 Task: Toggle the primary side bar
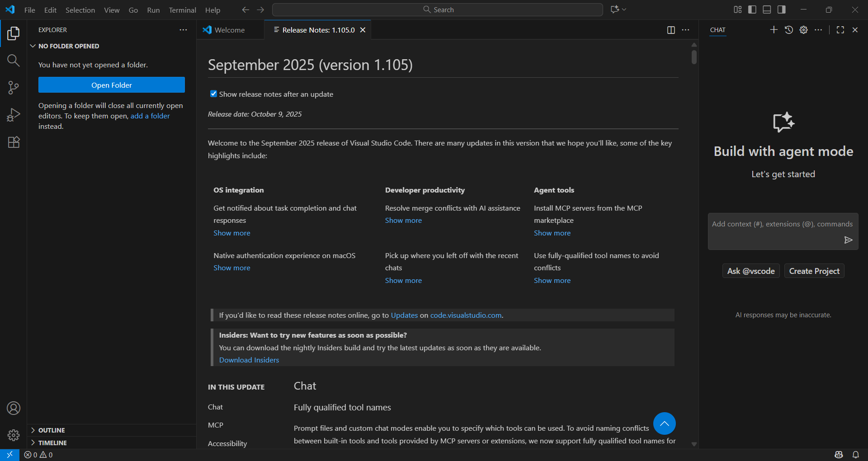coord(752,9)
